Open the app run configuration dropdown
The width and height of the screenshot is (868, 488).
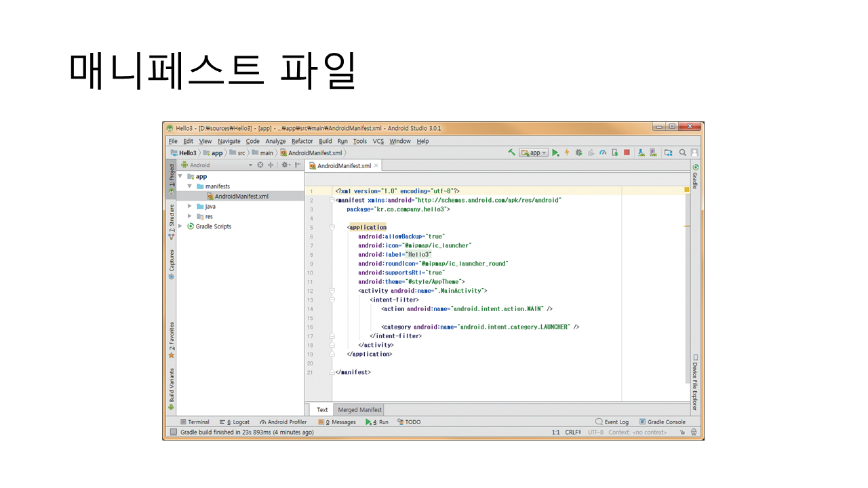click(534, 153)
